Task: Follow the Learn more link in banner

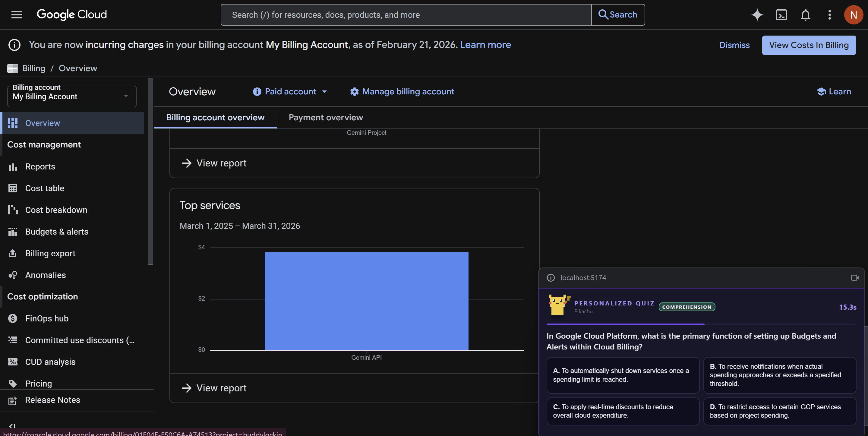Action: click(x=485, y=45)
